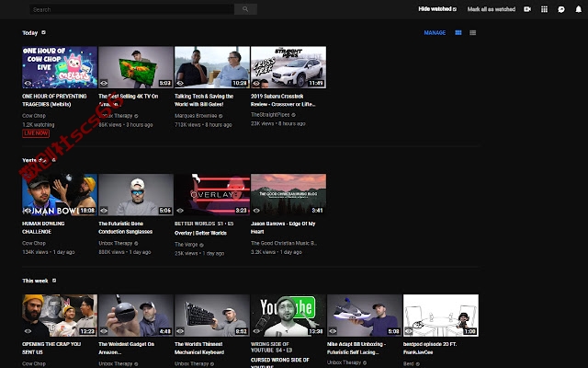The width and height of the screenshot is (588, 368).
Task: Toggle the Hide watched checkbox
Action: (455, 9)
